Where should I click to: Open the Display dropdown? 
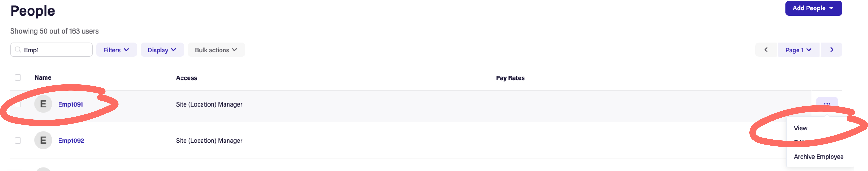click(x=162, y=50)
